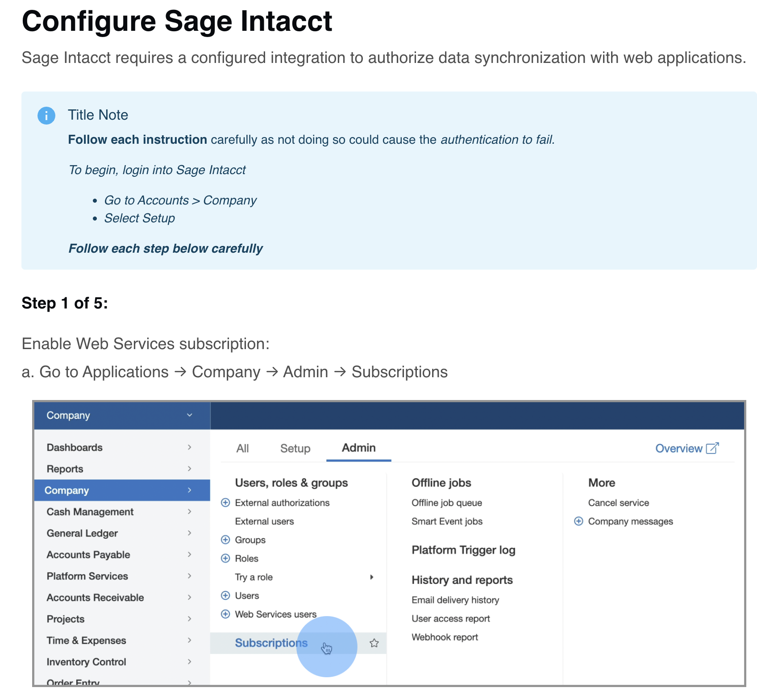Open the Roles link
The width and height of the screenshot is (757, 700).
246,558
